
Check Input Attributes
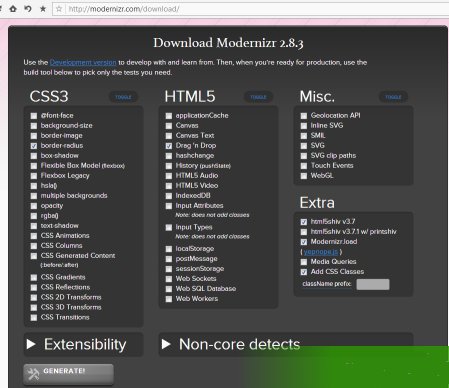(x=169, y=206)
